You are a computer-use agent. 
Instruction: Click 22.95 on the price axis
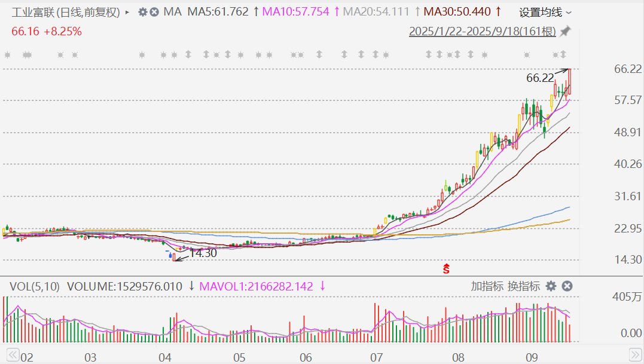628,228
